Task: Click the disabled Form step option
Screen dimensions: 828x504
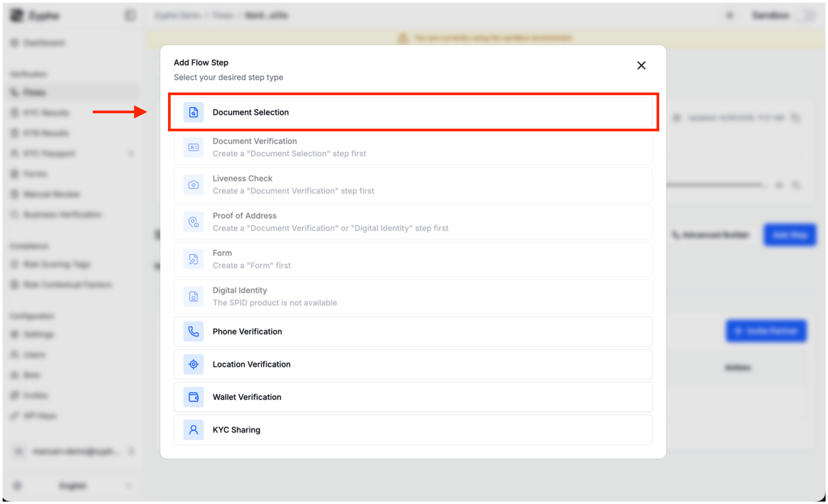Action: point(413,259)
